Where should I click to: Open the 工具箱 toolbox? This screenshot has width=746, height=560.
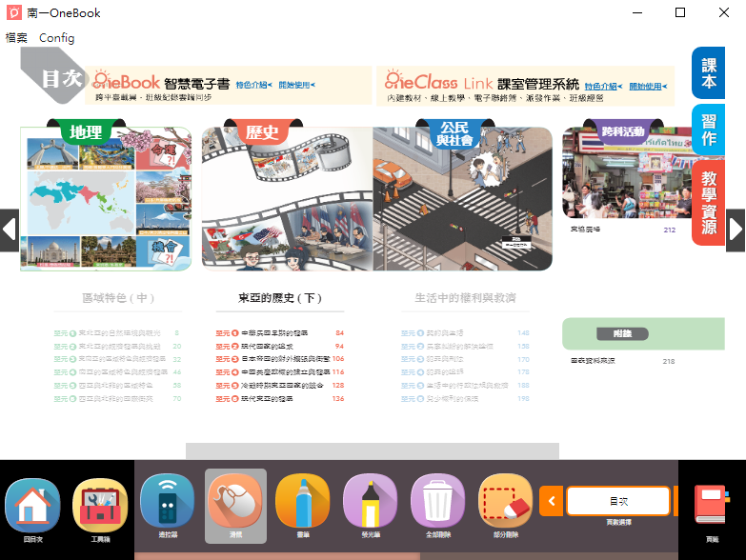(x=100, y=505)
